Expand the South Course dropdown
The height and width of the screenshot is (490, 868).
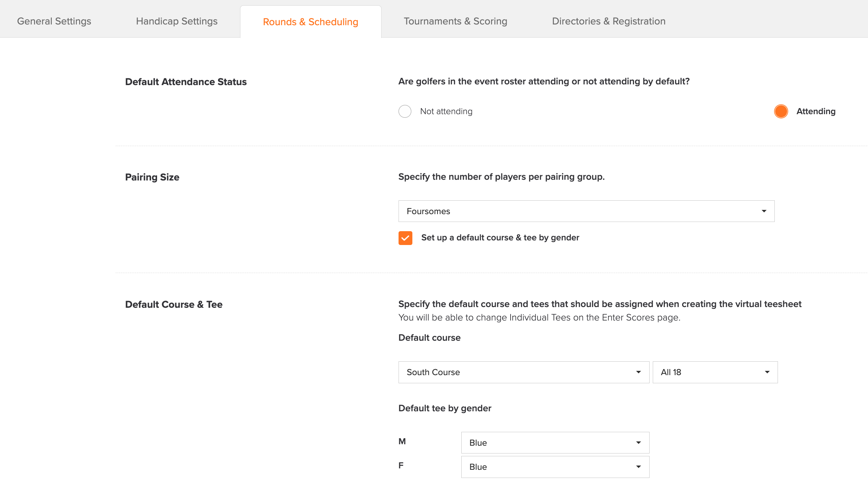[524, 372]
